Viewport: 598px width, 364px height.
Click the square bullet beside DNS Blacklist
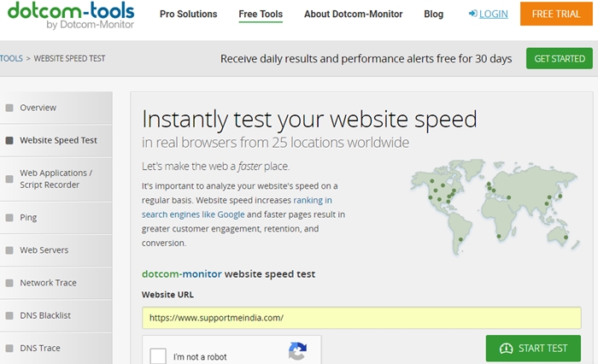(x=9, y=315)
